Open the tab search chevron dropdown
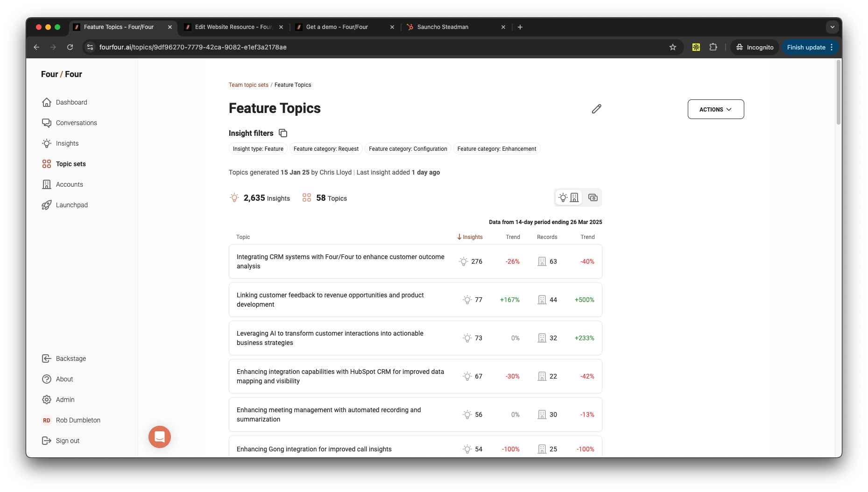This screenshot has height=492, width=868. tap(832, 27)
